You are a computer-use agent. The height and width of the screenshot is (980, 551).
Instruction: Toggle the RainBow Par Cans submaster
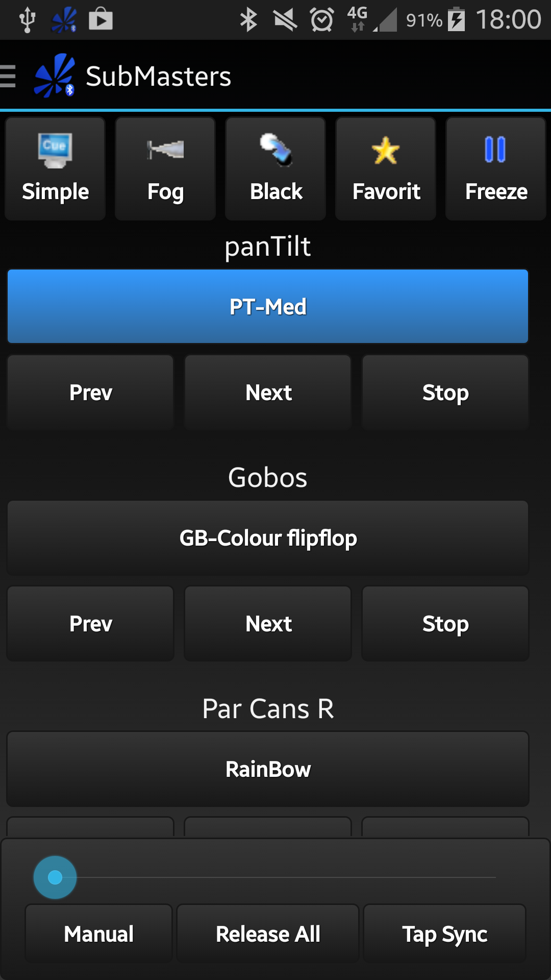point(268,769)
